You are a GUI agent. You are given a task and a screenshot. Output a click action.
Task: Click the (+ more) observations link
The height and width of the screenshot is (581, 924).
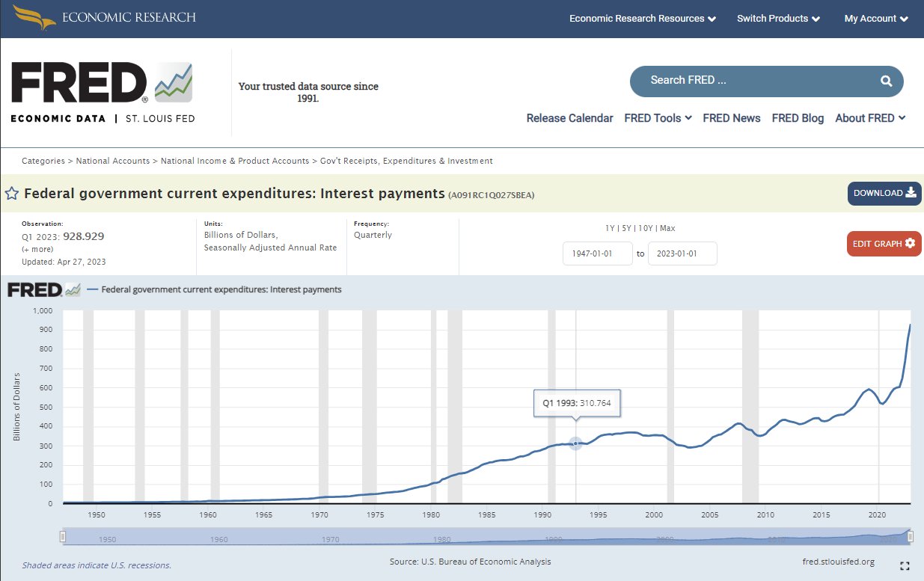pos(37,249)
